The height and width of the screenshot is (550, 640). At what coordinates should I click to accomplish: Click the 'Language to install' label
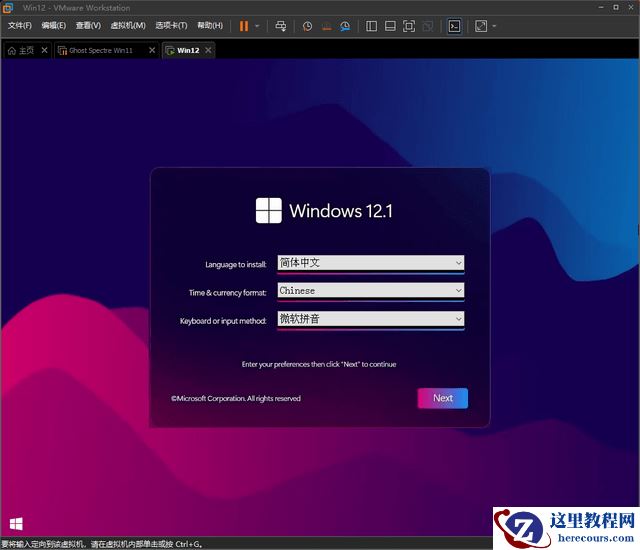click(x=236, y=264)
